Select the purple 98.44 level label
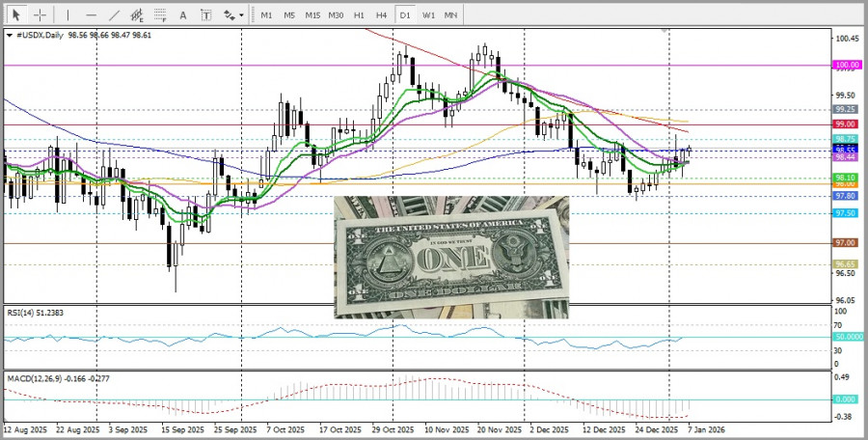Image resolution: width=868 pixels, height=440 pixels. (845, 157)
